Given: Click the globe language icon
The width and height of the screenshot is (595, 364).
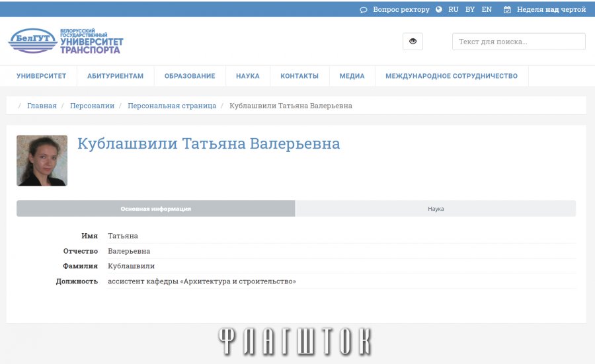Looking at the screenshot, I should click(439, 10).
